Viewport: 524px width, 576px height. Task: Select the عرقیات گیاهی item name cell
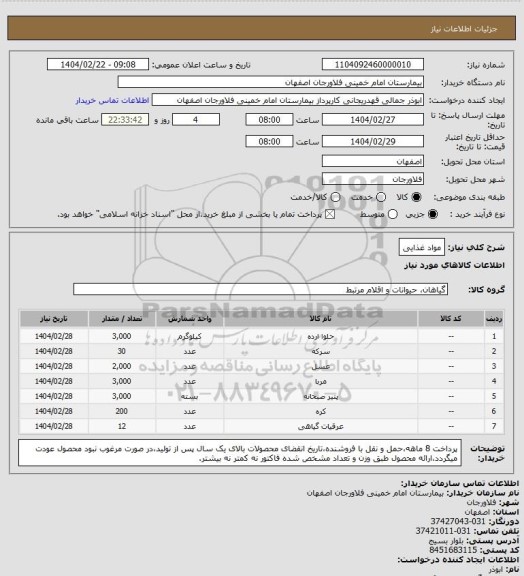[x=320, y=426]
